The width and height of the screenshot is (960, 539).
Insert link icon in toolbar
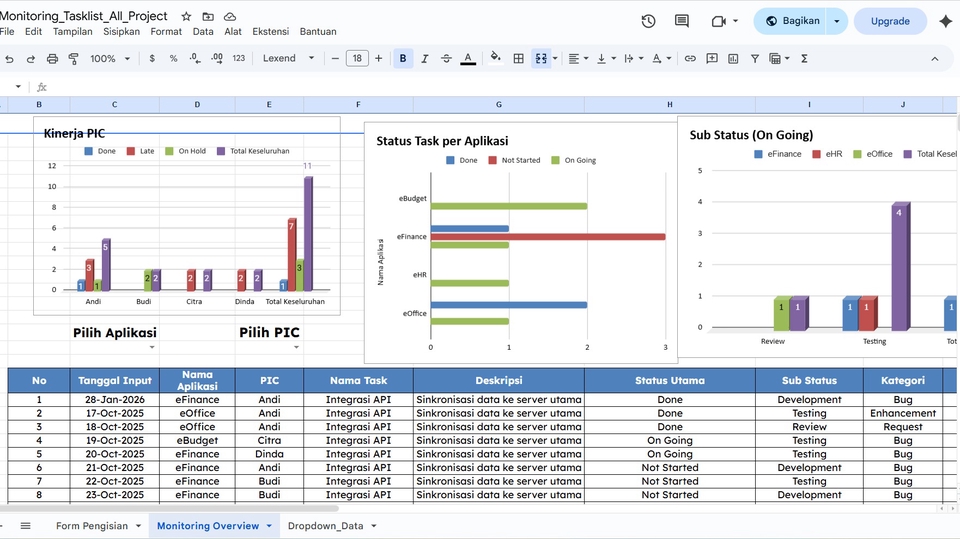690,58
